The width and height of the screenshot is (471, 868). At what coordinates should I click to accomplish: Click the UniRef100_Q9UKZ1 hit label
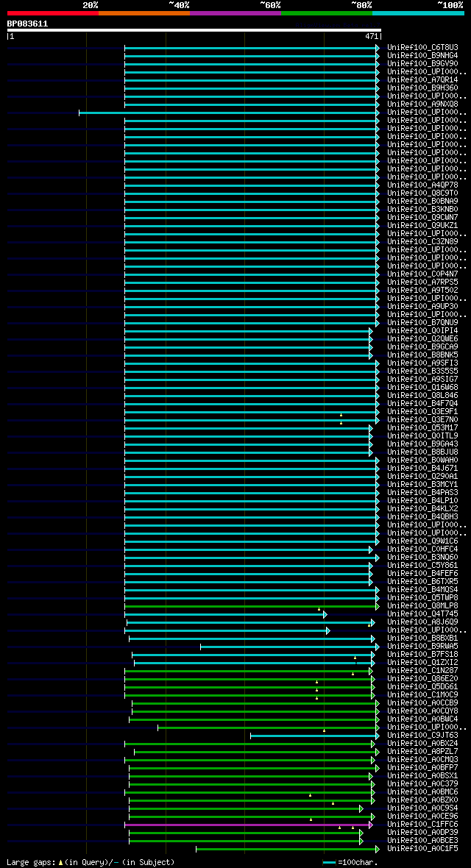point(422,226)
